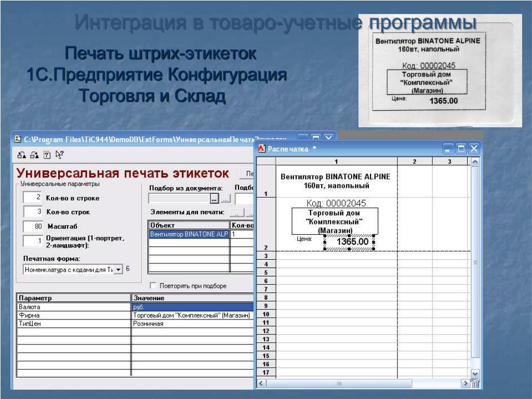The height and width of the screenshot is (399, 532).
Task: Click the selected 1365.00 price cell
Action: click(x=350, y=242)
